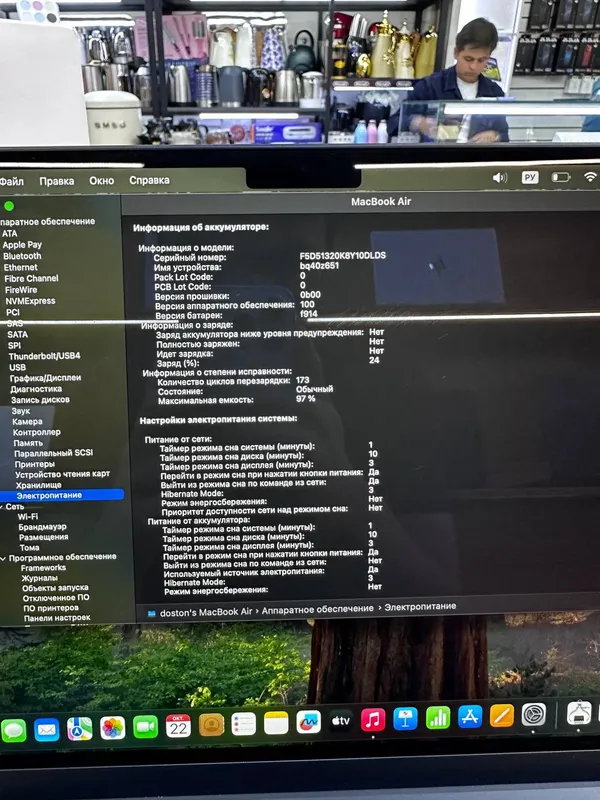Click the green zoom window button

click(x=9, y=206)
